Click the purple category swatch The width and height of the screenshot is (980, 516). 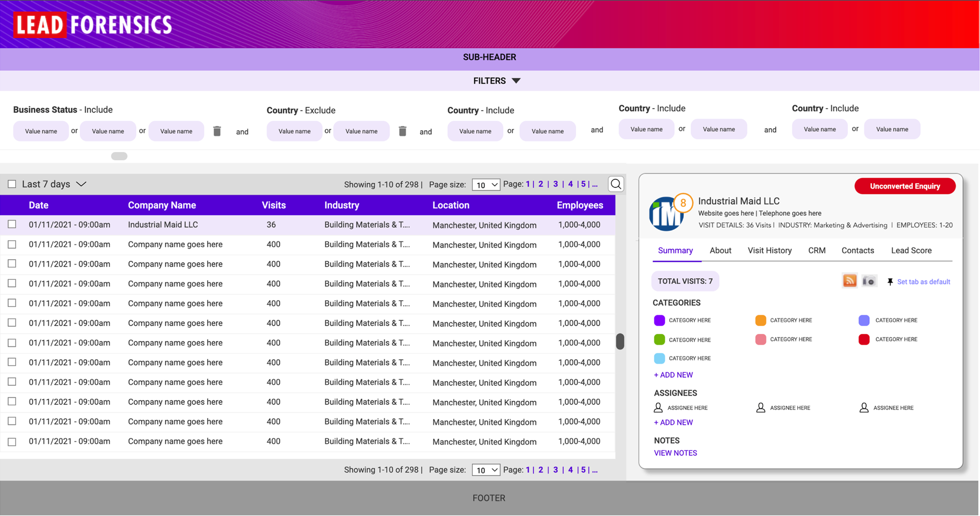coord(659,320)
